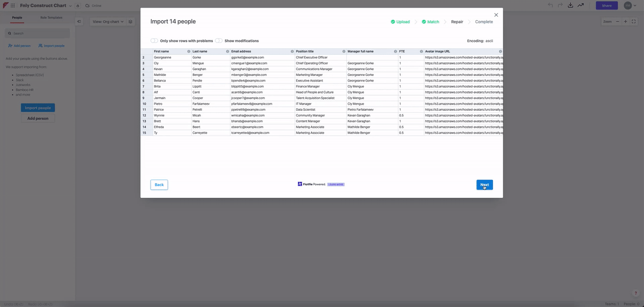Screen dimensions: 644x307
Task: Open the trend analytics icon in toolbar
Action: 581,6
